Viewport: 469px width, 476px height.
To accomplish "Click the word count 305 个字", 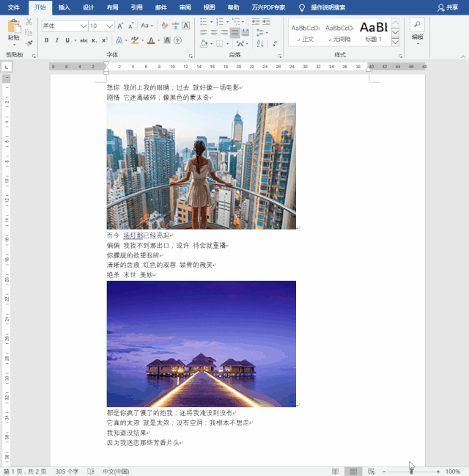I will tap(67, 471).
